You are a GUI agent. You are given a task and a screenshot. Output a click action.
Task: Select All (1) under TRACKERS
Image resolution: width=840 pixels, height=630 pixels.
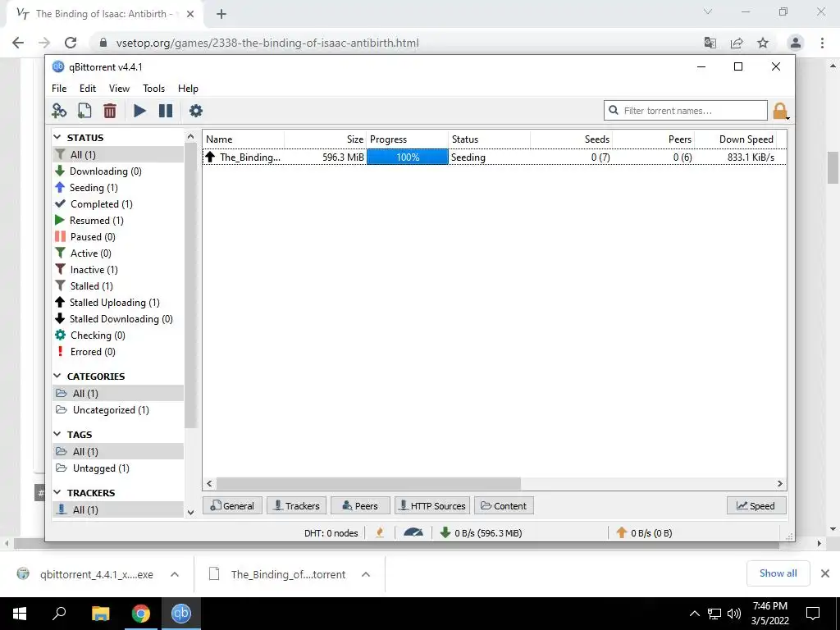[x=118, y=510]
